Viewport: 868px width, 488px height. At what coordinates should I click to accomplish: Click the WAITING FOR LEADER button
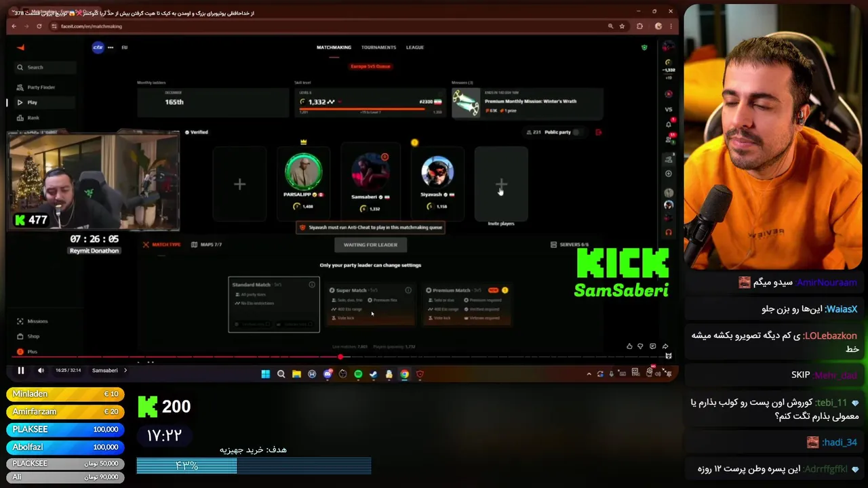(x=370, y=245)
